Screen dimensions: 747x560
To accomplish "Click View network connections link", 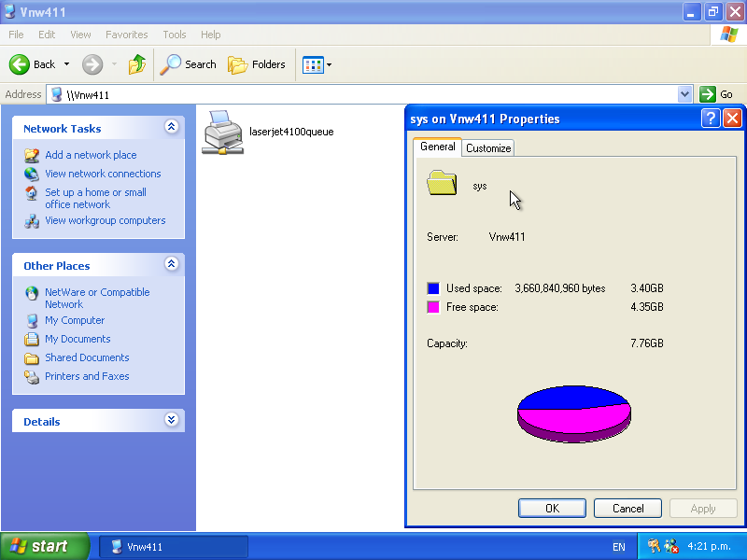I will [x=103, y=174].
